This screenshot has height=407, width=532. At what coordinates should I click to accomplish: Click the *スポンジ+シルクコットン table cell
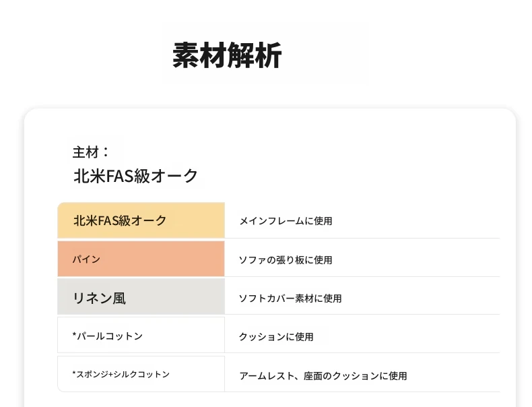tap(141, 374)
